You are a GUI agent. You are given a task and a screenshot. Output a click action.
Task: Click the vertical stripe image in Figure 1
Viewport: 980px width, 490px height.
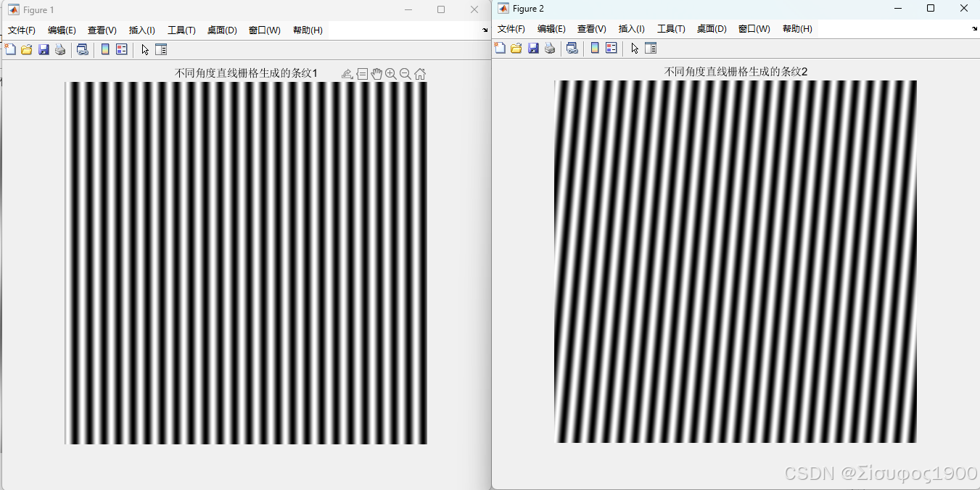[x=246, y=263]
